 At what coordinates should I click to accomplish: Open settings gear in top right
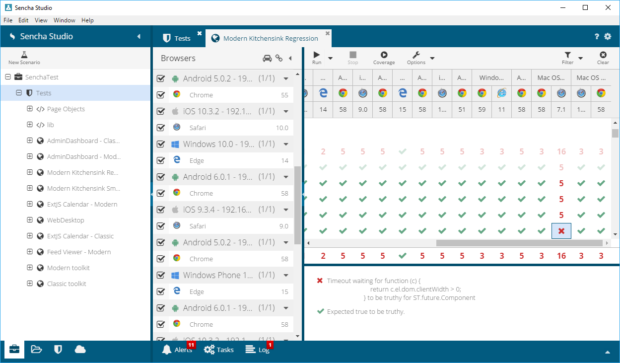pos(608,36)
